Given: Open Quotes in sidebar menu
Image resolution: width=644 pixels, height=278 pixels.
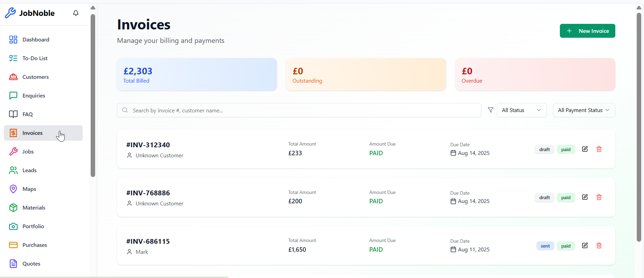Looking at the screenshot, I should 43,263.
